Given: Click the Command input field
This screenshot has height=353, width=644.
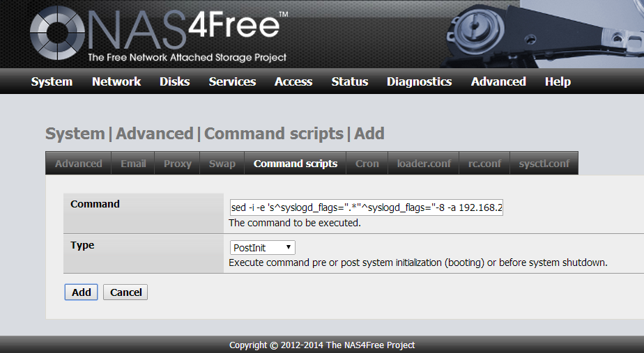Looking at the screenshot, I should (366, 207).
